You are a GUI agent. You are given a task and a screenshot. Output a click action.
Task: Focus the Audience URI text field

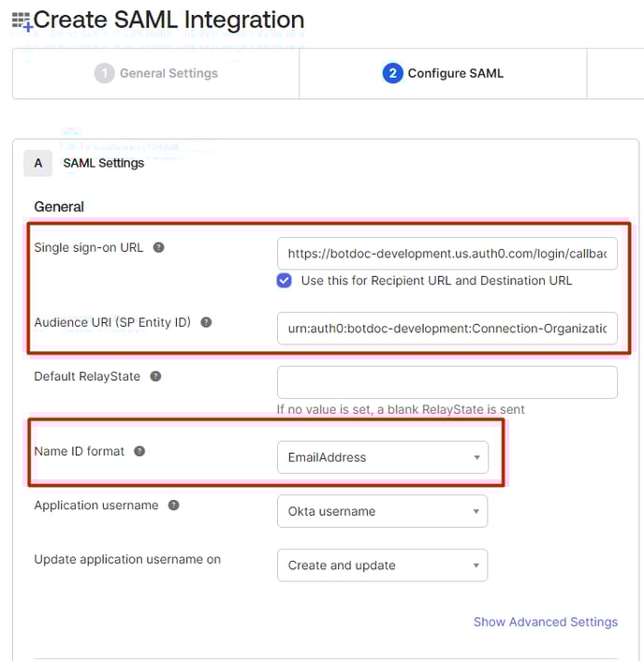446,329
